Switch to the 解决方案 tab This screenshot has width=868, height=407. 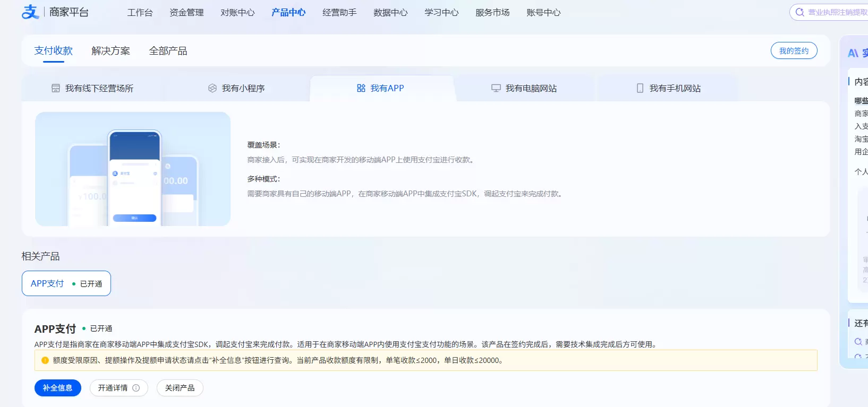[110, 51]
